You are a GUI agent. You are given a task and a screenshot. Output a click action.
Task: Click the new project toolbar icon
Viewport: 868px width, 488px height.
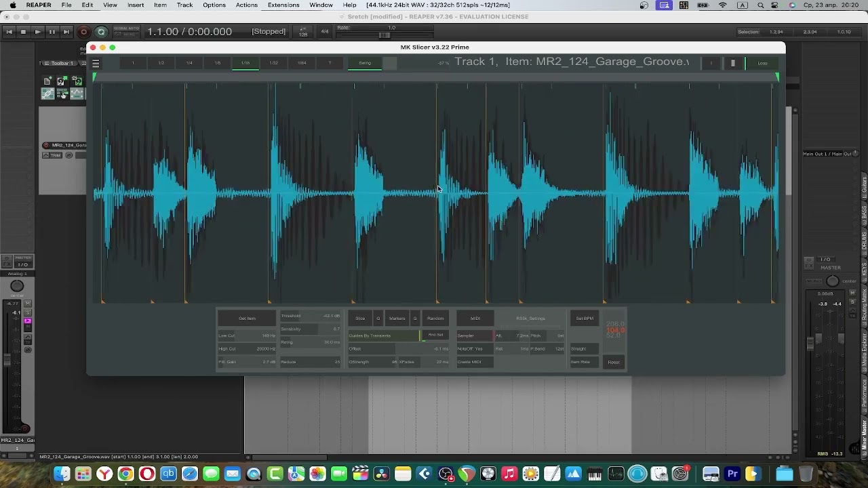pyautogui.click(x=47, y=81)
